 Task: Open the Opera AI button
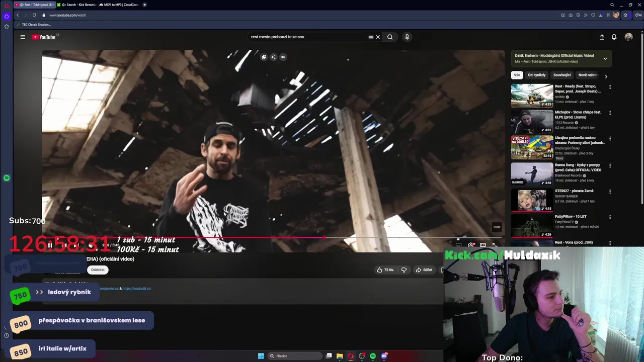point(637,15)
